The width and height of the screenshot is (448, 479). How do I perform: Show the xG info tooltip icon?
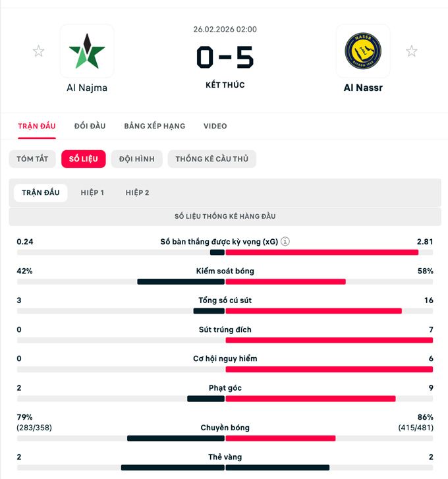[285, 242]
